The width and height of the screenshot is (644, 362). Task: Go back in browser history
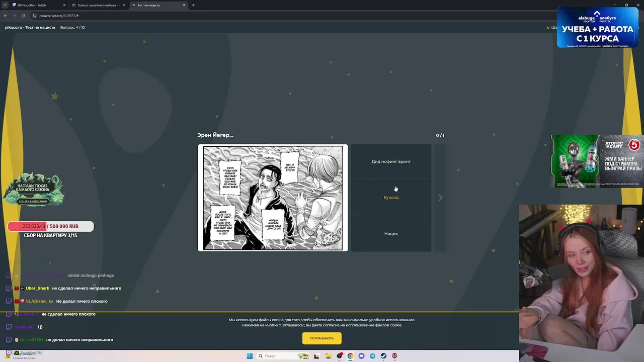[6, 16]
